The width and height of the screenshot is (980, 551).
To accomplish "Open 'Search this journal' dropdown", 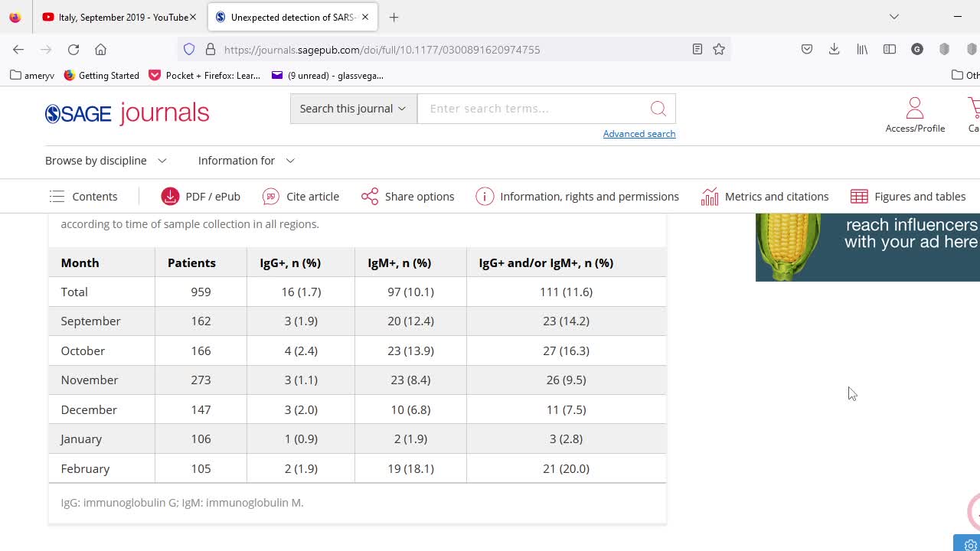I will [x=353, y=109].
